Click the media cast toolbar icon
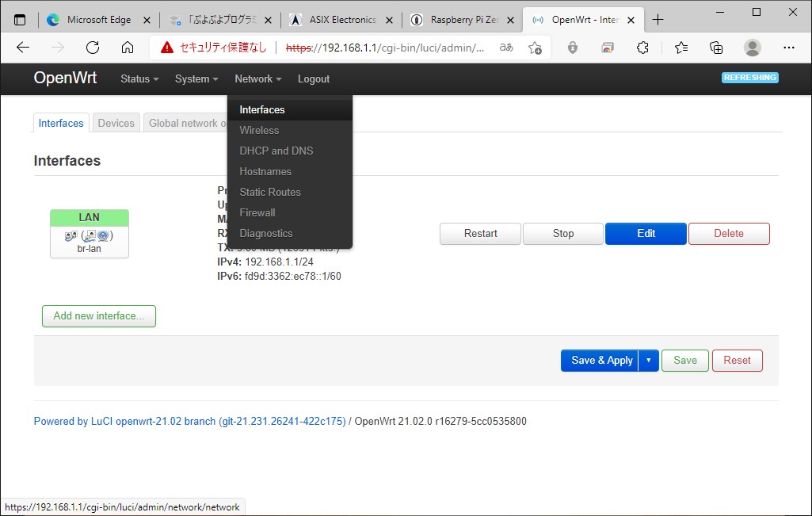The height and width of the screenshot is (516, 812). (608, 48)
